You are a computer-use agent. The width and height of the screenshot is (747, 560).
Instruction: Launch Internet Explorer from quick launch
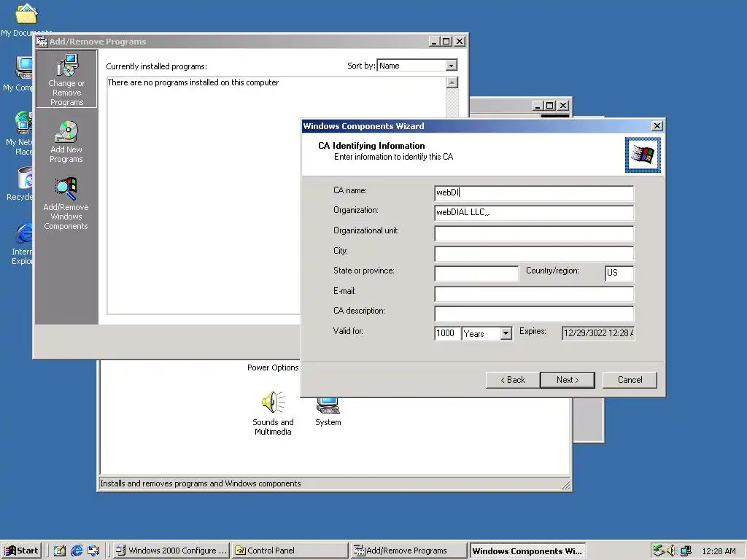click(x=76, y=551)
